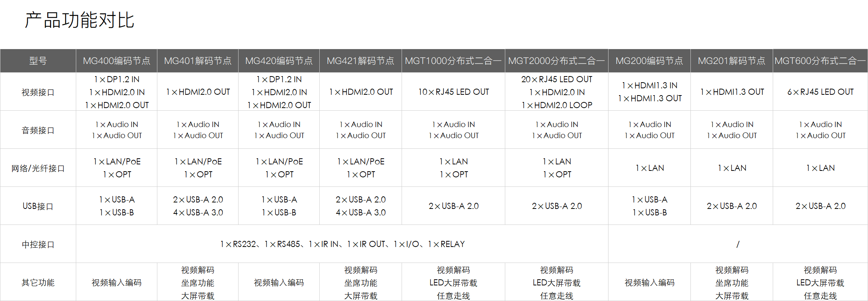
Task: Click MG420 视频输入编码 function cell
Action: (279, 282)
